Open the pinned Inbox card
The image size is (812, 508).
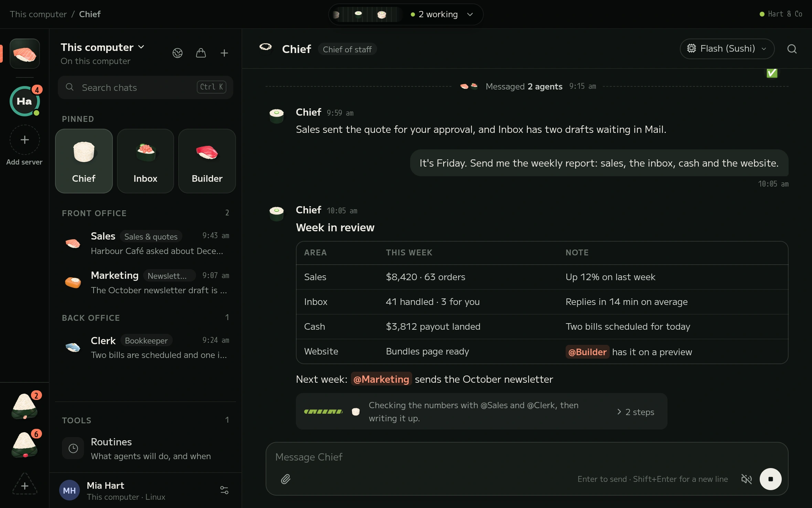[x=145, y=161]
